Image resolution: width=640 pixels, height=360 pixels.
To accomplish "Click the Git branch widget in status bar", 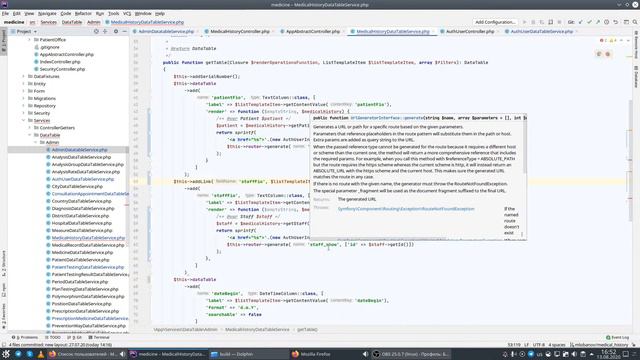I will 599,345.
